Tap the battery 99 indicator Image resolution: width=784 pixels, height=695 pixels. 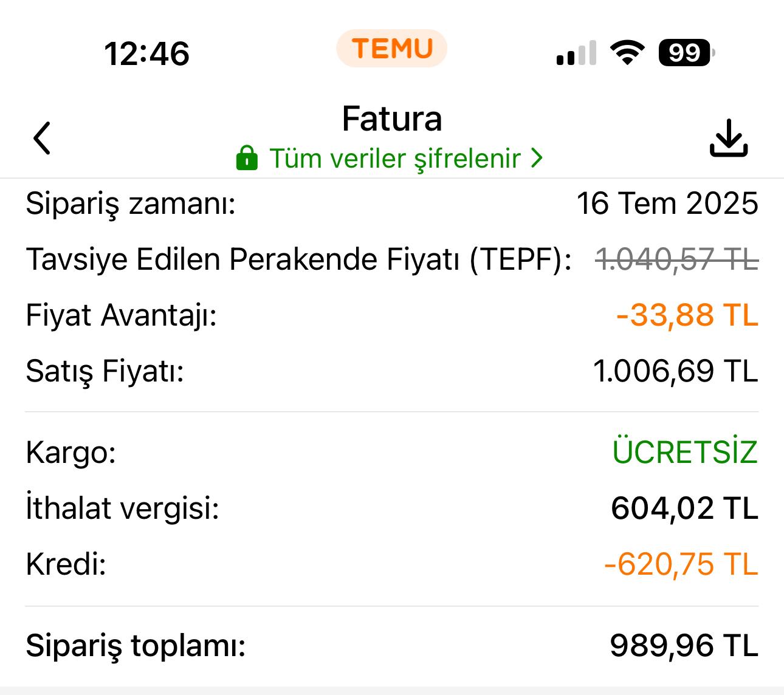687,53
